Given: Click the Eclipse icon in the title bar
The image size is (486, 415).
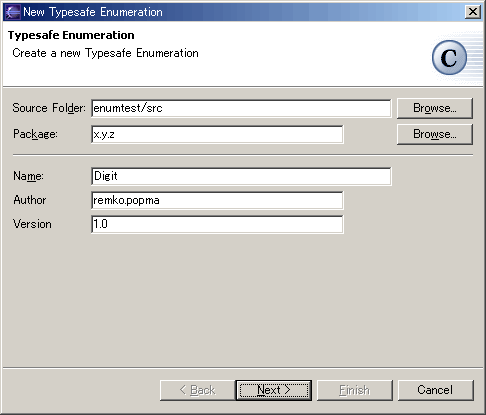Looking at the screenshot, I should [13, 12].
